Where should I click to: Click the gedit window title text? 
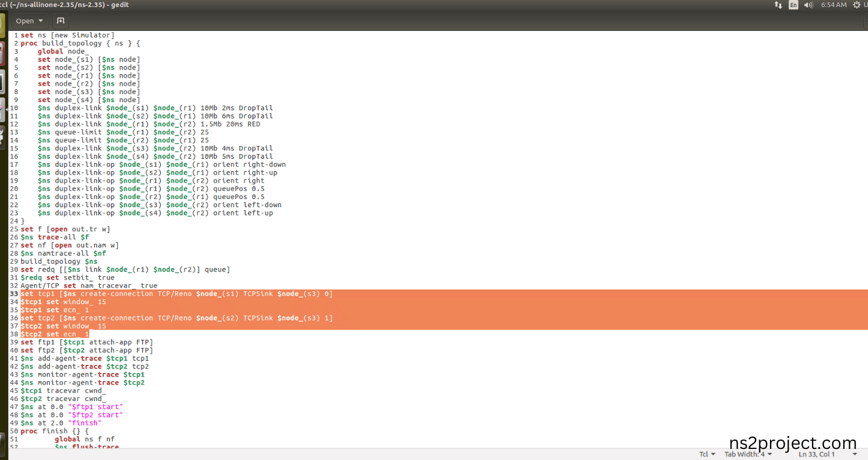64,5
